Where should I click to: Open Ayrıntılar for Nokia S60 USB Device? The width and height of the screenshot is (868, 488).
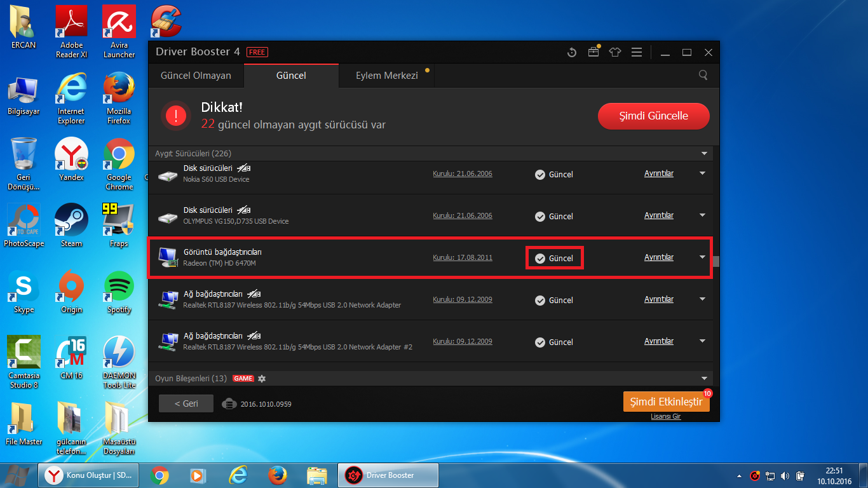[659, 173]
